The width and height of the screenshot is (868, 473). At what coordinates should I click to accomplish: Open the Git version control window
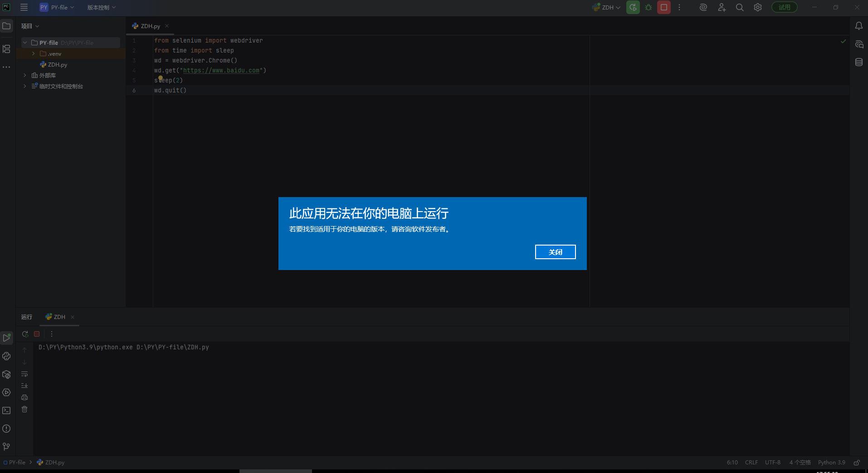[6, 447]
